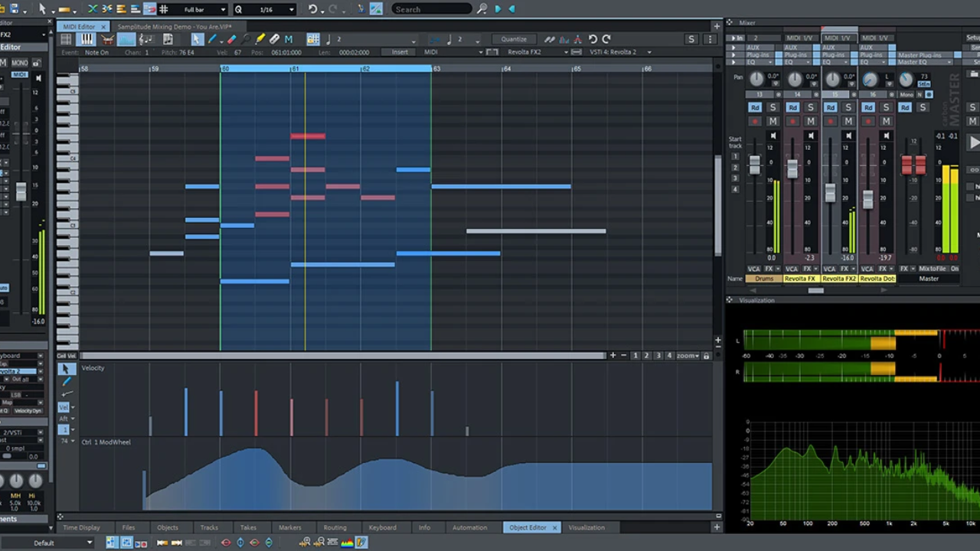The height and width of the screenshot is (551, 980).
Task: Click the speaker icon on Drums channel
Action: 773,135
